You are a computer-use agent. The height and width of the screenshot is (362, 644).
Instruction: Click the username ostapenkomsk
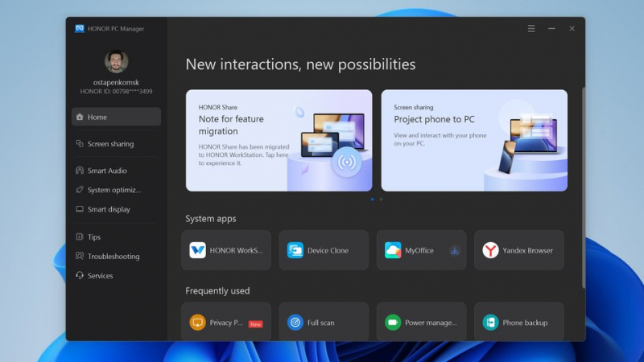coord(116,83)
